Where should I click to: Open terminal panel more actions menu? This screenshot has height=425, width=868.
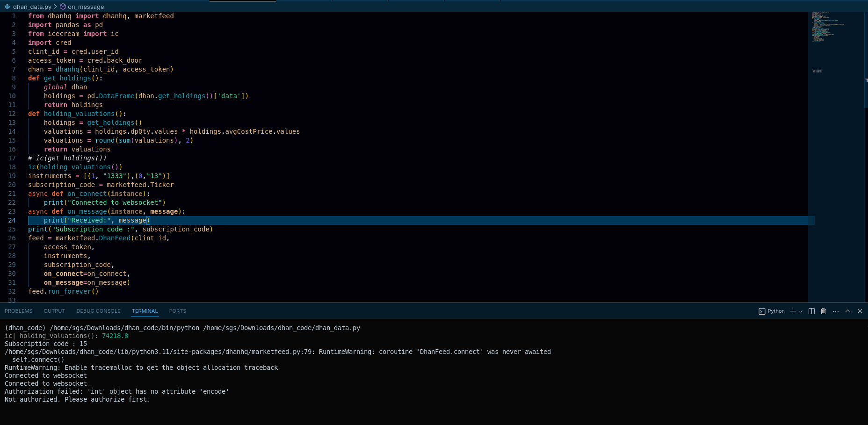836,311
